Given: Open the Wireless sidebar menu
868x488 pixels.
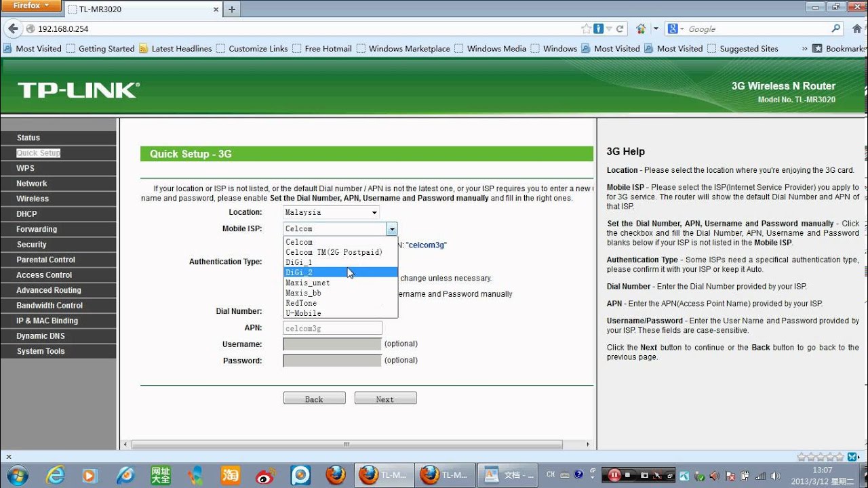Looking at the screenshot, I should (58, 199).
